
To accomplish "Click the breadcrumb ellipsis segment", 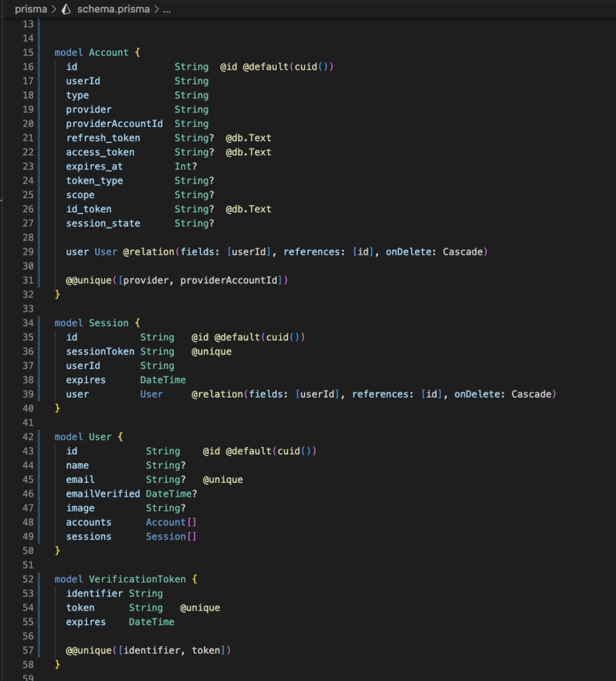I will (x=166, y=9).
